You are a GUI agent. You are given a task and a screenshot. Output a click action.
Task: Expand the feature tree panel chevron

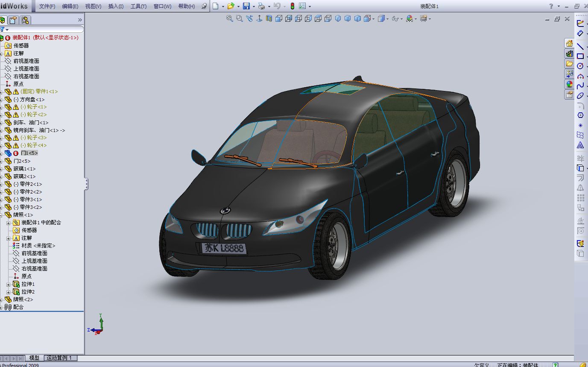tap(79, 20)
